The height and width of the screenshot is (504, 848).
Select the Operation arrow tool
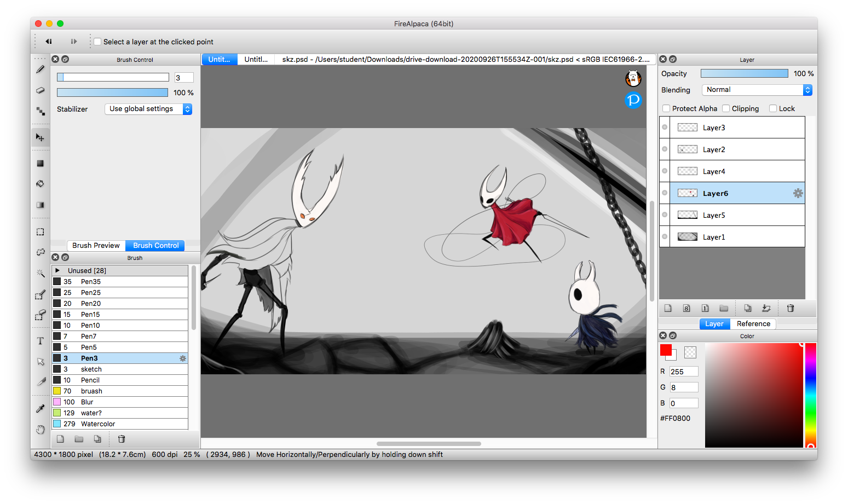point(40,362)
